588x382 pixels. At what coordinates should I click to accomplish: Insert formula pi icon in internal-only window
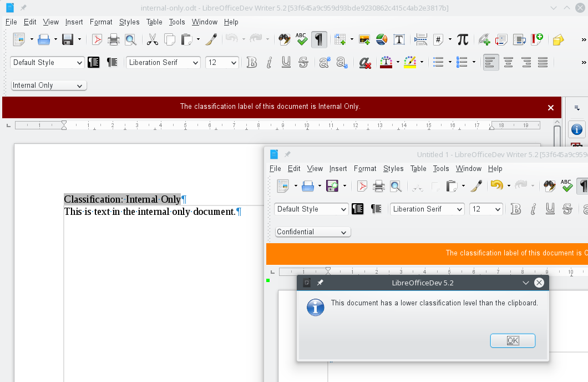click(x=463, y=39)
